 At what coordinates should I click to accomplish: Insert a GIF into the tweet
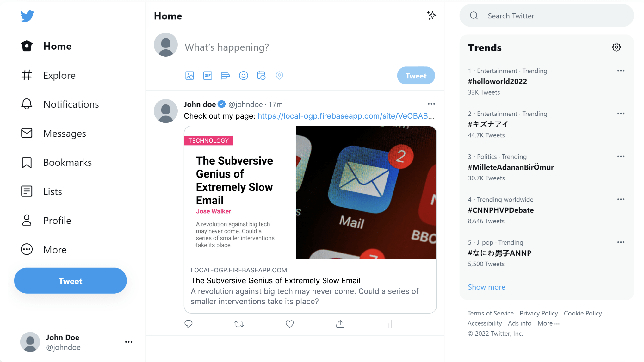[207, 76]
